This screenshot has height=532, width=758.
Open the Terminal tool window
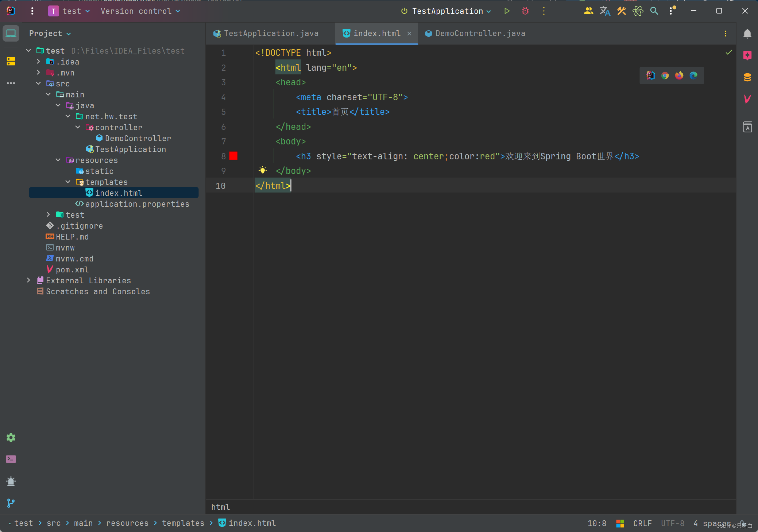click(x=11, y=459)
